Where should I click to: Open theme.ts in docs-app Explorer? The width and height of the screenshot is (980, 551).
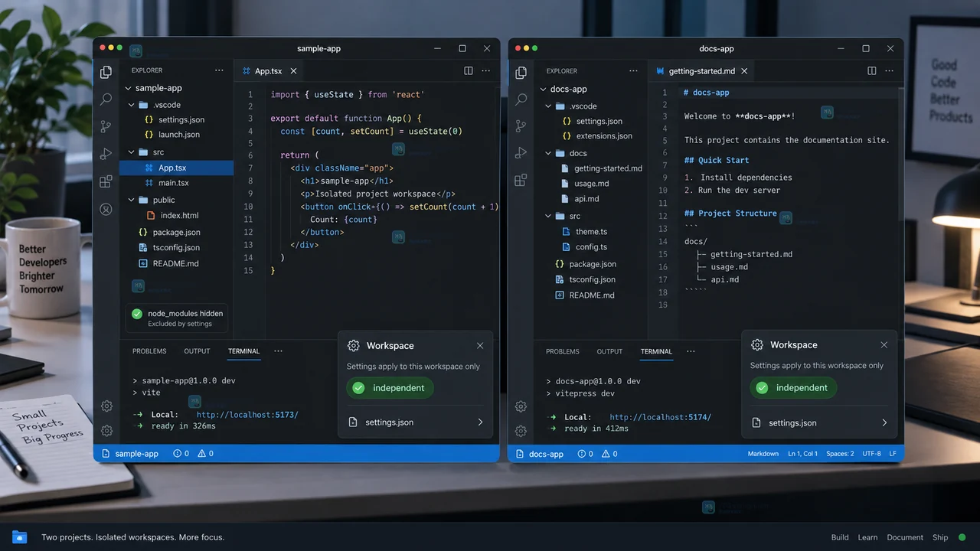pos(590,231)
